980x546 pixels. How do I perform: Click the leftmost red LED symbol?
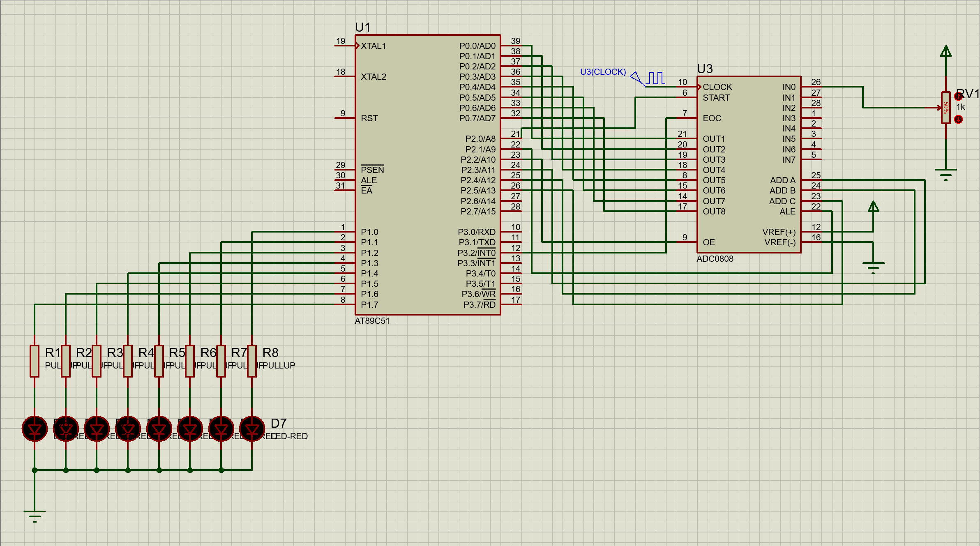35,429
